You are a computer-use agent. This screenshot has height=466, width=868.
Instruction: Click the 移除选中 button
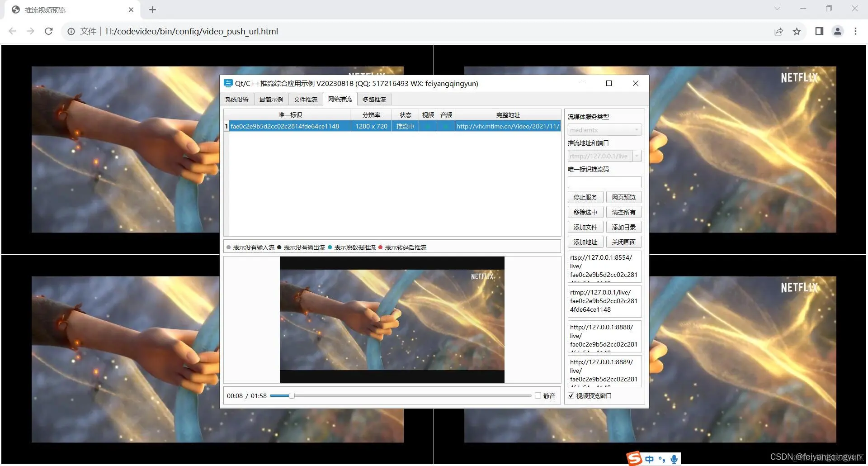(585, 212)
